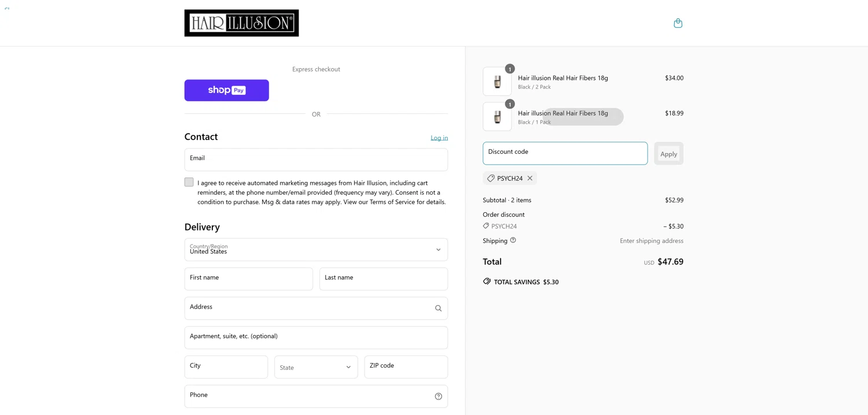Focus the Apartment, suite field
Image resolution: width=868 pixels, height=415 pixels.
click(x=316, y=338)
